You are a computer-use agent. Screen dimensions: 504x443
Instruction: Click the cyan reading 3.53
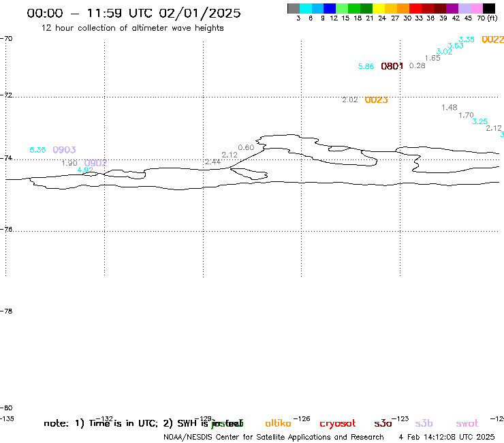point(456,46)
